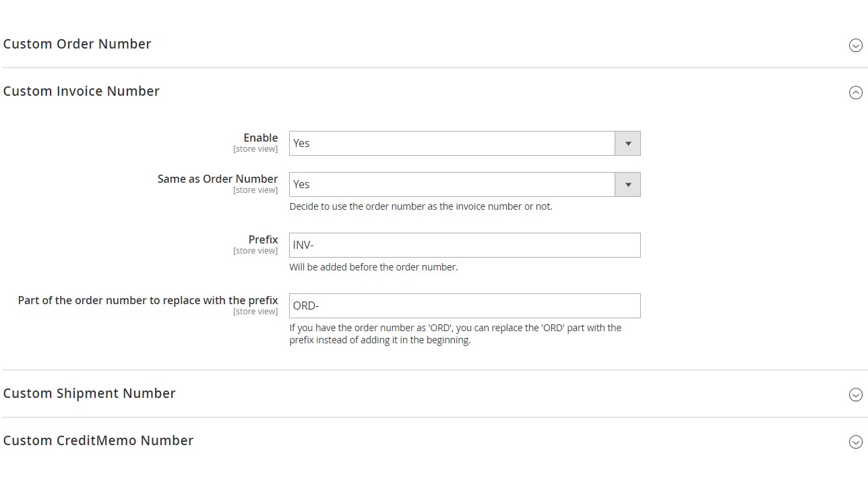
Task: Open the Enable select box showing Yes
Action: (452, 144)
